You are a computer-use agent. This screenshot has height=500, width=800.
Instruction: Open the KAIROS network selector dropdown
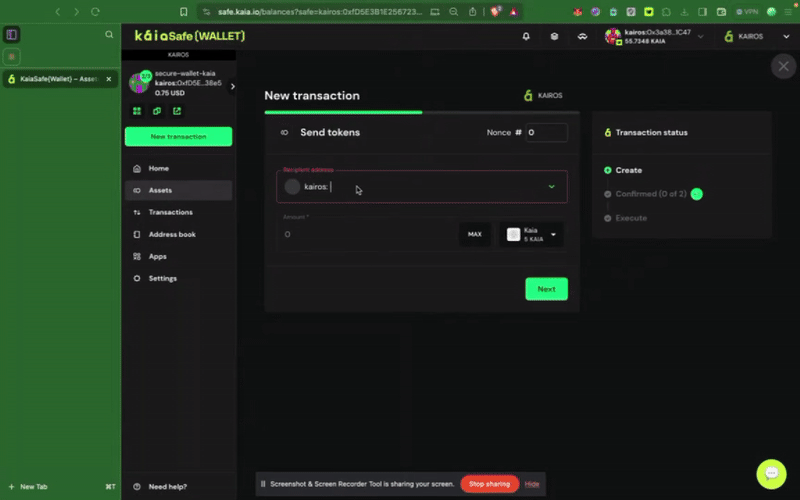(757, 36)
